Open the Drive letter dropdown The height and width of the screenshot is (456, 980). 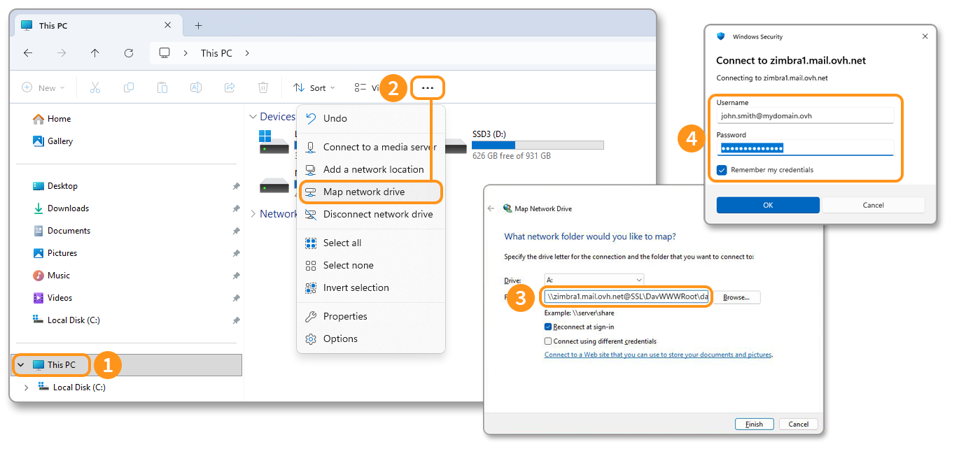(594, 280)
